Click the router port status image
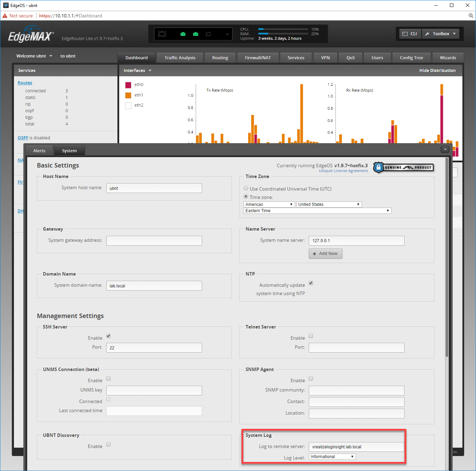Viewport: 476px width, 471px height. click(x=193, y=34)
